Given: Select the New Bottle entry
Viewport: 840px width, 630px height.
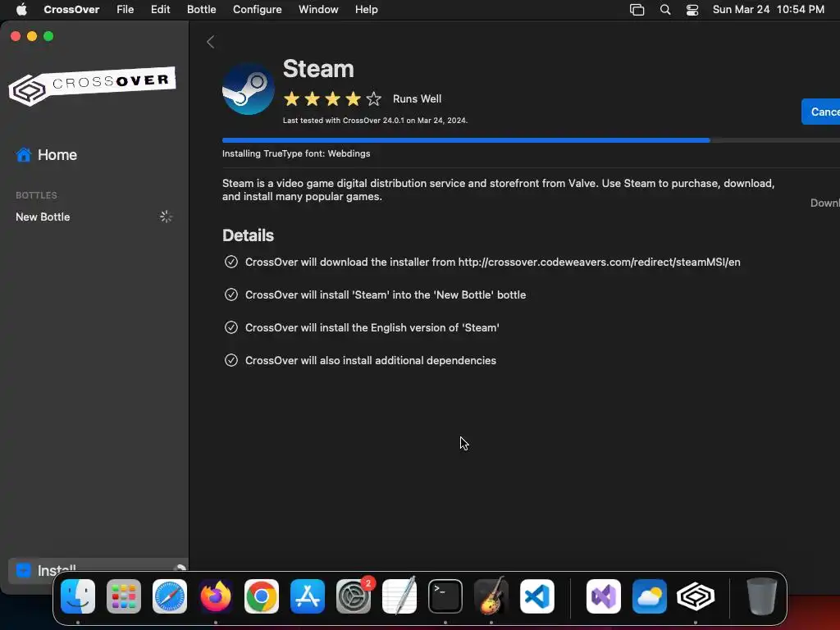Looking at the screenshot, I should point(43,217).
